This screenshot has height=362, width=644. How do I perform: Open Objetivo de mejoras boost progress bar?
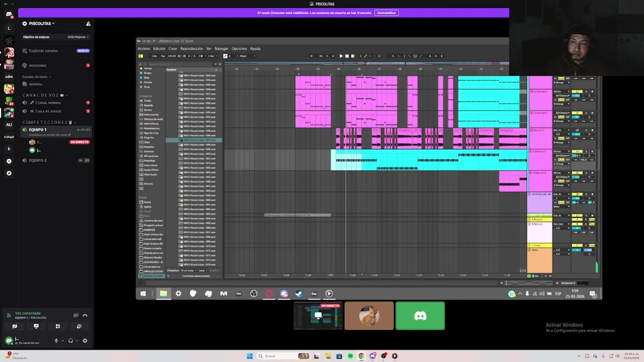pyautogui.click(x=55, y=37)
